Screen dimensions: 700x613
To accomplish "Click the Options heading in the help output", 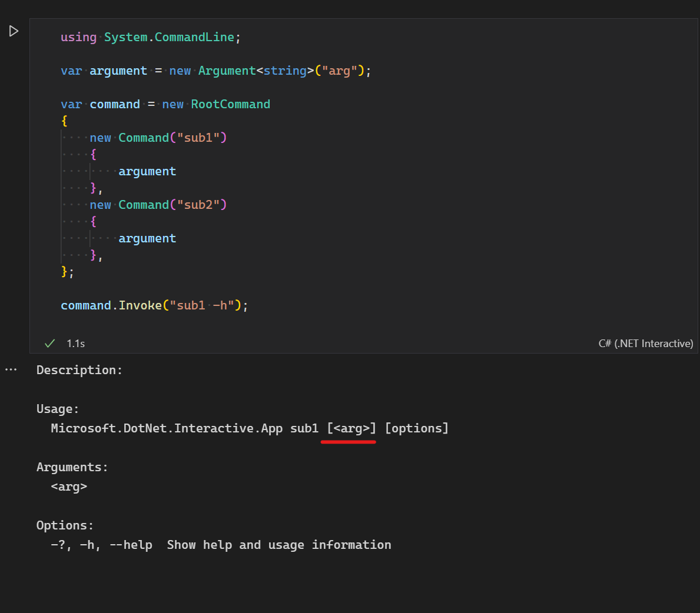I will click(65, 525).
